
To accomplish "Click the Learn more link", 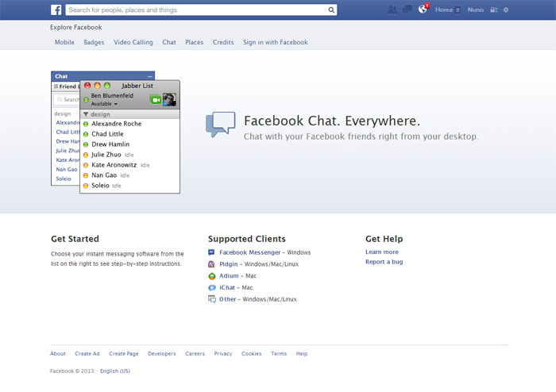I will pos(381,252).
